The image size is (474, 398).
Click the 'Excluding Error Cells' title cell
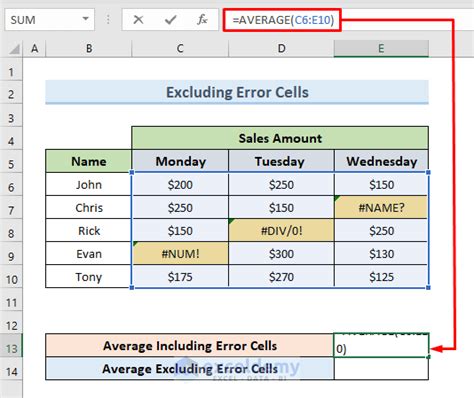coord(237,92)
